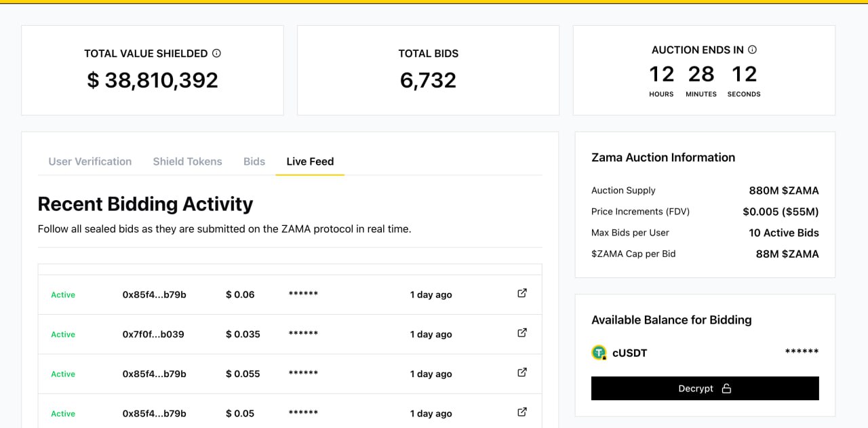This screenshot has height=428, width=868.
Task: Click the $ 38,810,392 shielded value
Action: click(x=153, y=81)
